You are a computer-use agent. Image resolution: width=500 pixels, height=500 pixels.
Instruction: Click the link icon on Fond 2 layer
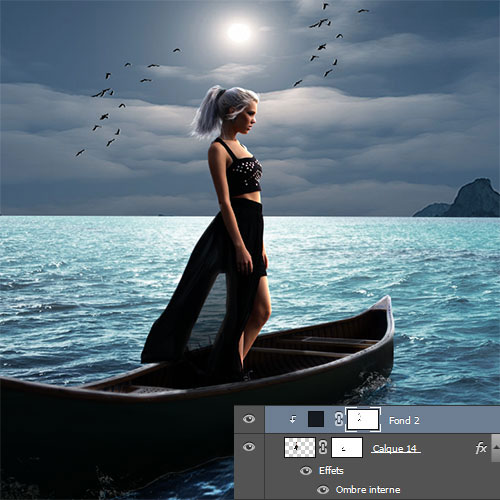[338, 419]
